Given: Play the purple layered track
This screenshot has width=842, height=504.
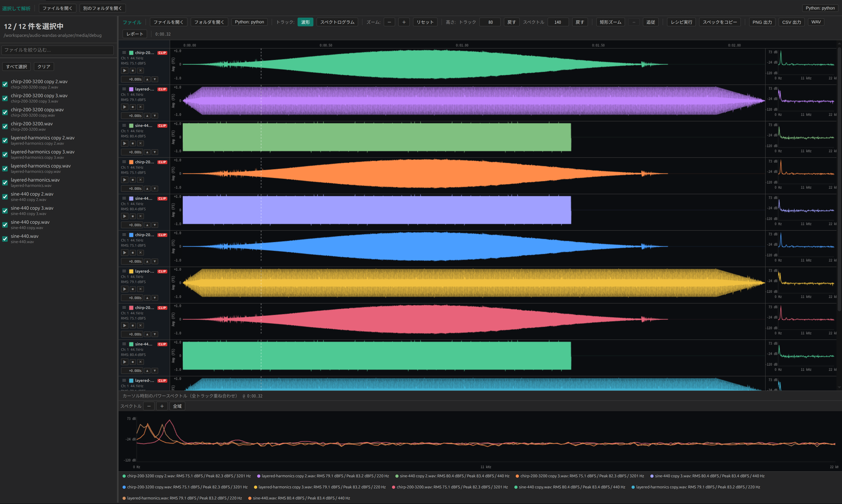Looking at the screenshot, I should (x=125, y=107).
